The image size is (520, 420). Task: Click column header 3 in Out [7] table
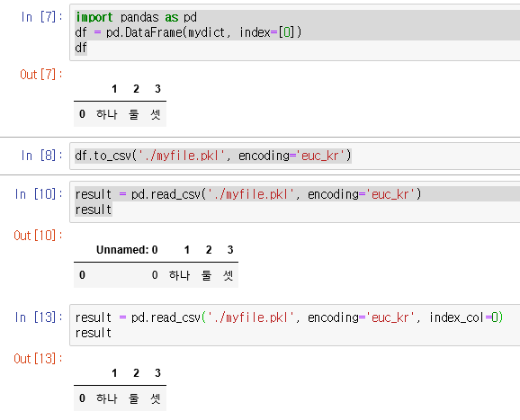(x=157, y=89)
